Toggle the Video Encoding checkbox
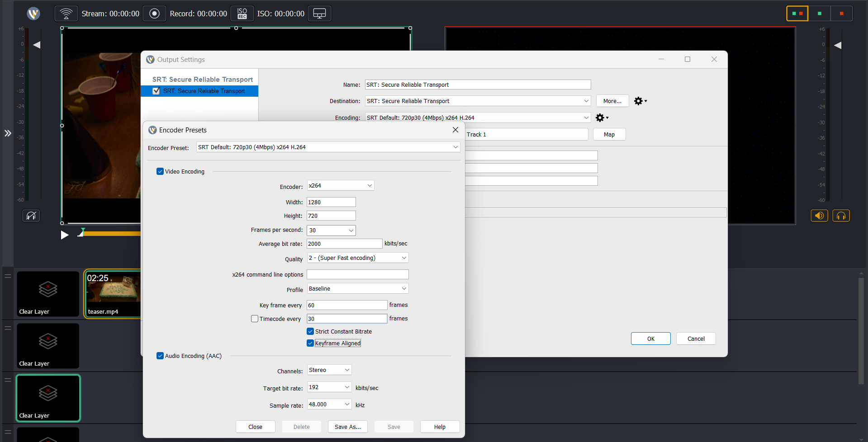Viewport: 868px width, 442px height. 160,171
